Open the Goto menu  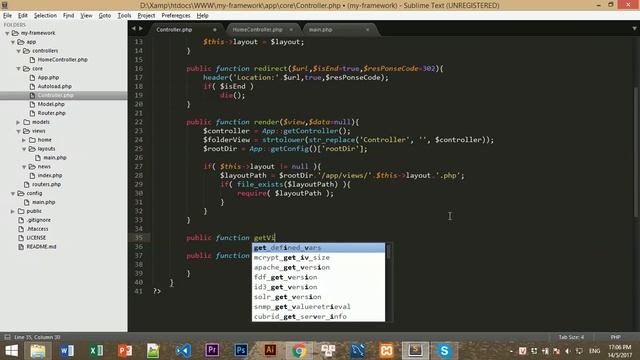pyautogui.click(x=104, y=16)
